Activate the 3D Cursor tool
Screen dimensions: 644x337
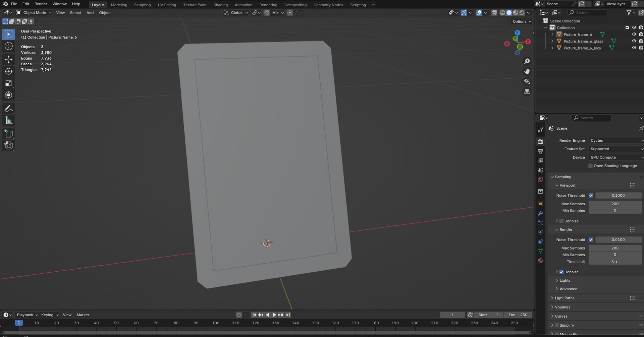click(x=9, y=46)
